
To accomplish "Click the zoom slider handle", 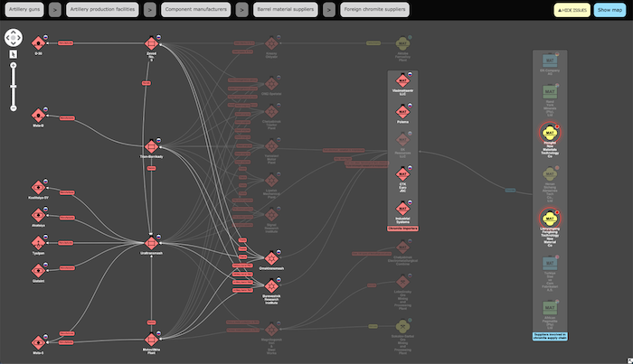I will point(14,87).
